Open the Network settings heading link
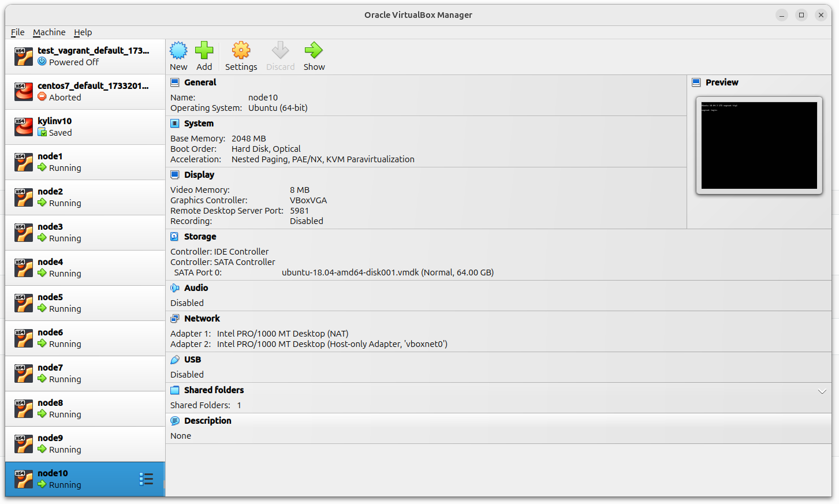Image resolution: width=839 pixels, height=504 pixels. pyautogui.click(x=202, y=319)
